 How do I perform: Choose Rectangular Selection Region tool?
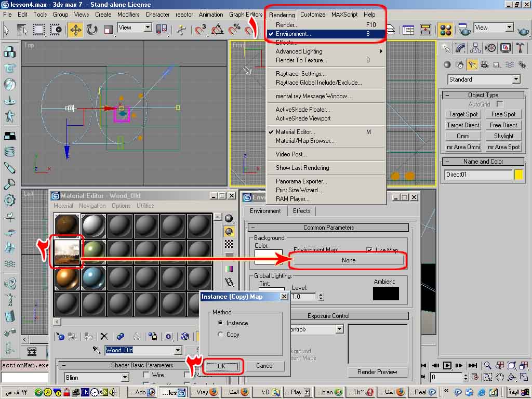(38, 30)
